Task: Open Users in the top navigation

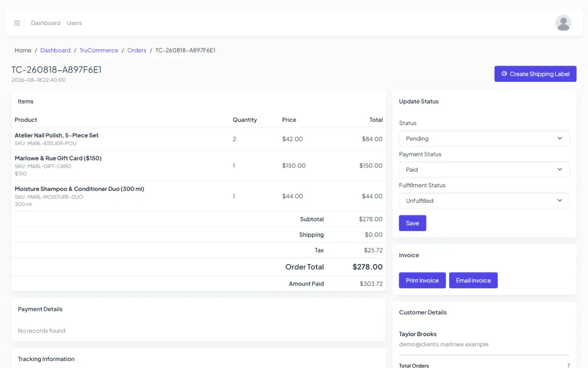Action: point(74,23)
